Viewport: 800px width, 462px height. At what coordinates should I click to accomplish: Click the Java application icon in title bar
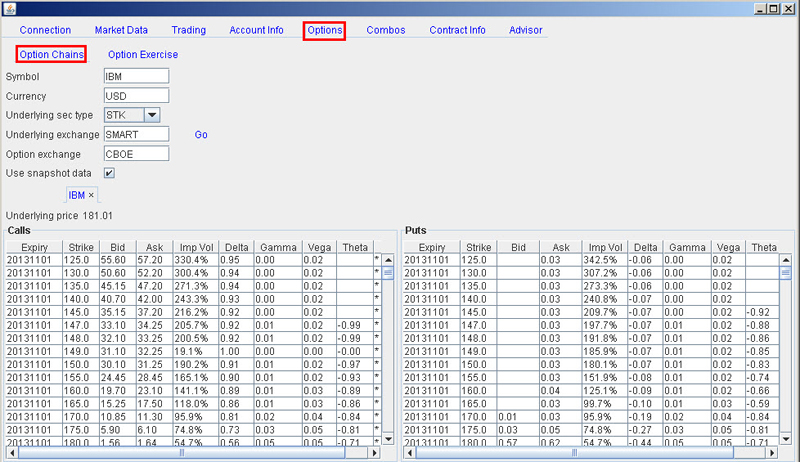9,9
